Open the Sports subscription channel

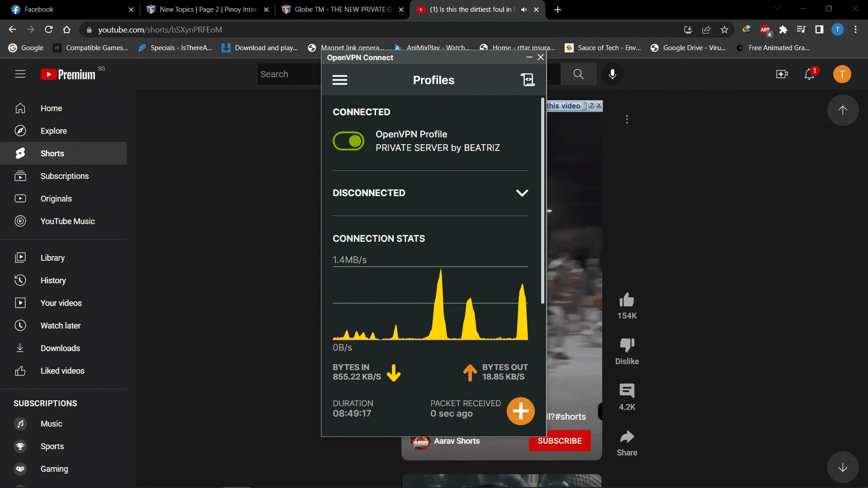(x=63, y=446)
